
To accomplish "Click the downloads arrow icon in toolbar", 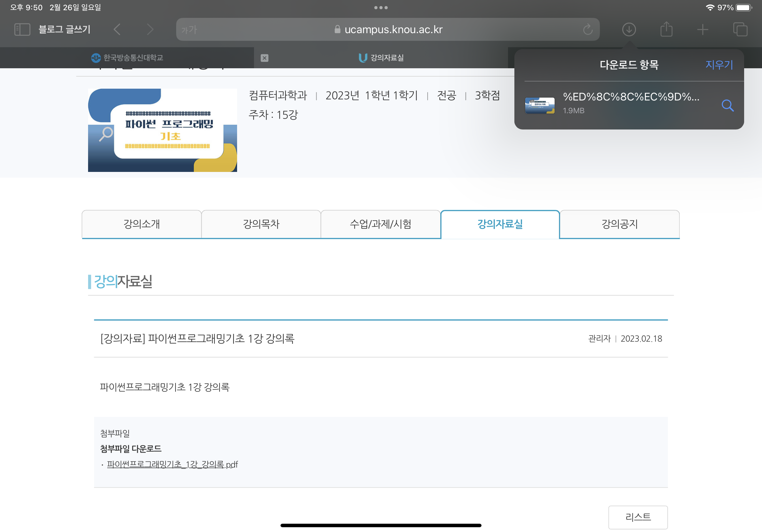I will coord(629,30).
